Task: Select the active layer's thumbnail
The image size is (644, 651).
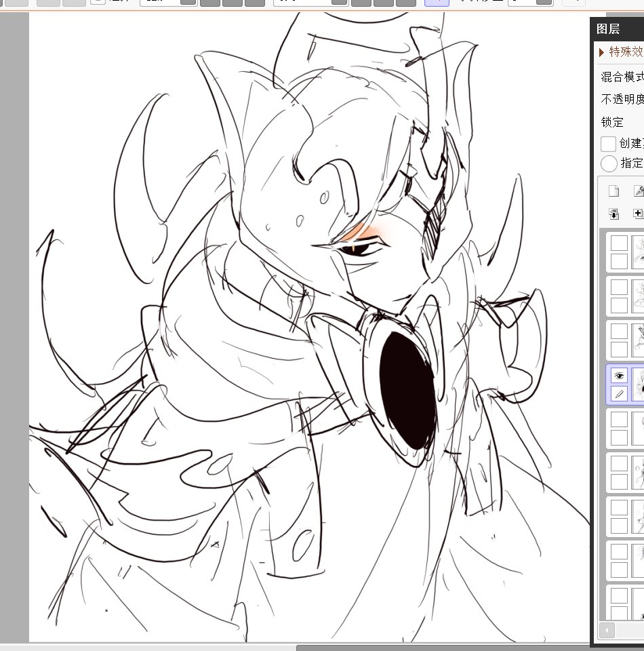Action: (x=638, y=385)
